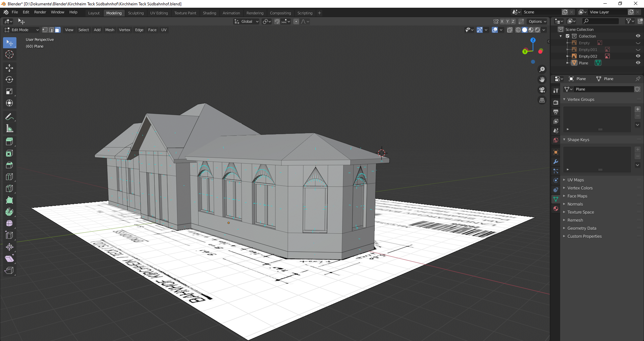Enable face select mode

(x=58, y=30)
